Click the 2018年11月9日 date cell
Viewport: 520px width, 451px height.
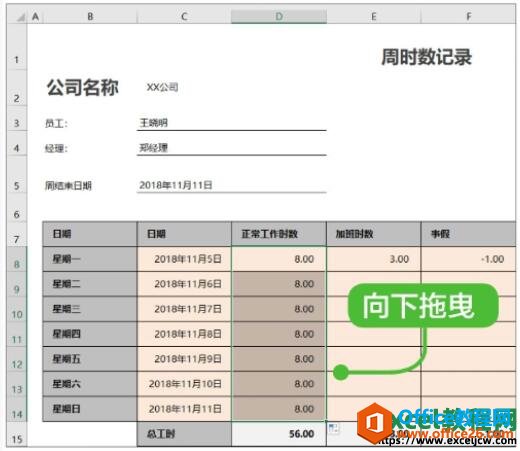tap(184, 359)
